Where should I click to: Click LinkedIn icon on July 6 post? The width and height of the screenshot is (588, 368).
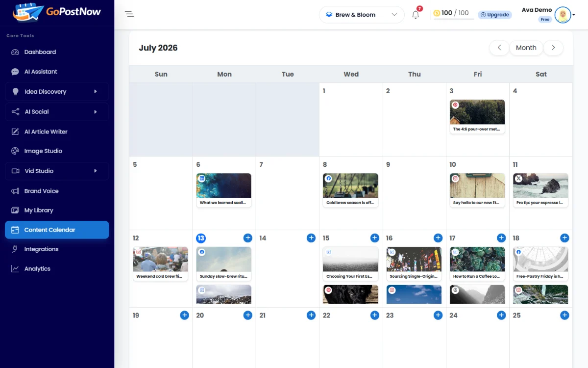202,179
